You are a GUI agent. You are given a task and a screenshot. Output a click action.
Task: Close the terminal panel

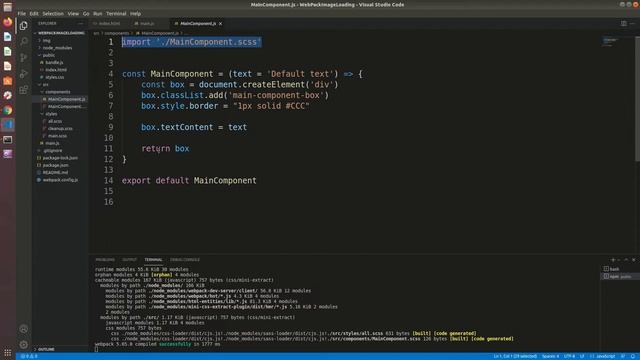pyautogui.click(x=633, y=260)
